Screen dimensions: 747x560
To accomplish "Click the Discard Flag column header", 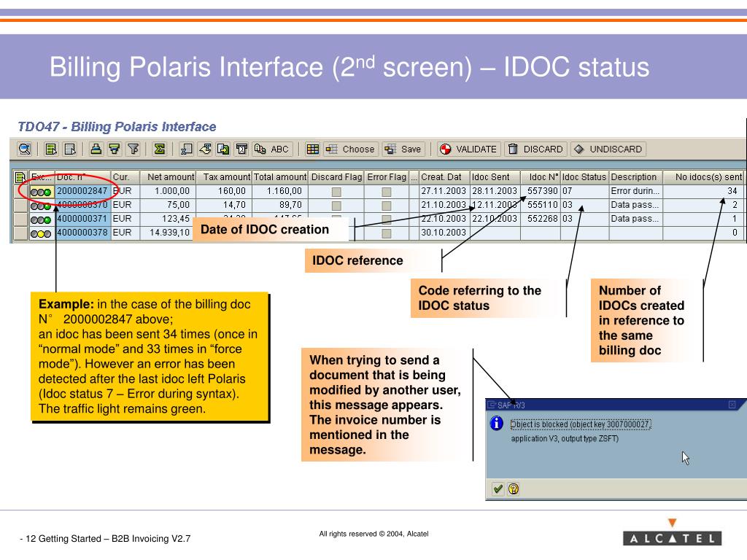I will (x=336, y=177).
